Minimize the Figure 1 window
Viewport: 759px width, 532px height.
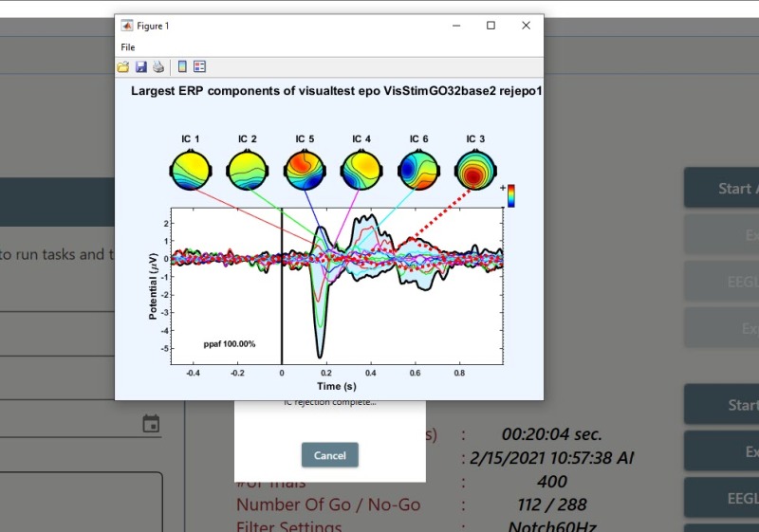coord(455,26)
